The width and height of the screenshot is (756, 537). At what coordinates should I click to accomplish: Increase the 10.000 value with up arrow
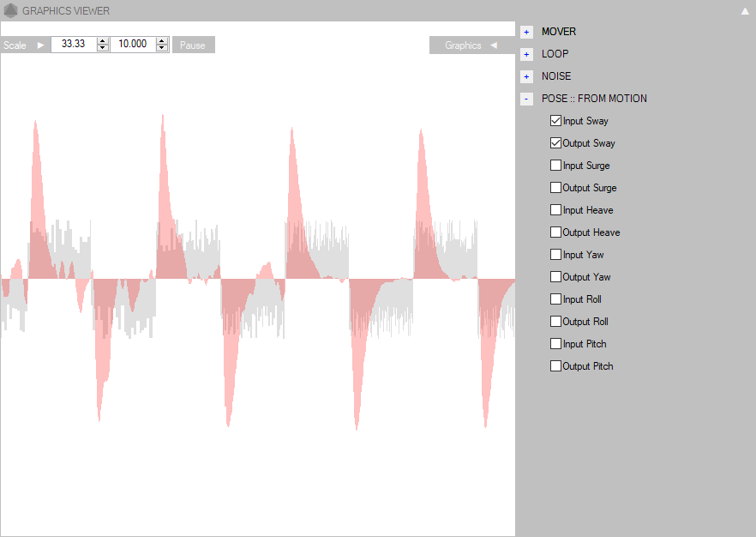(x=162, y=41)
